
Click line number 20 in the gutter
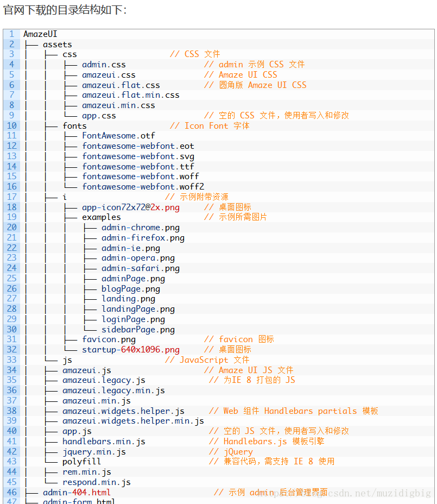[x=12, y=228]
